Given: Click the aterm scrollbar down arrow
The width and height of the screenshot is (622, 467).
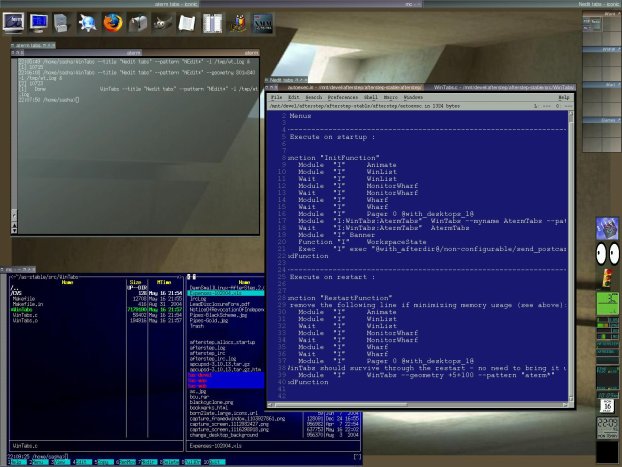Looking at the screenshot, I should (14, 231).
